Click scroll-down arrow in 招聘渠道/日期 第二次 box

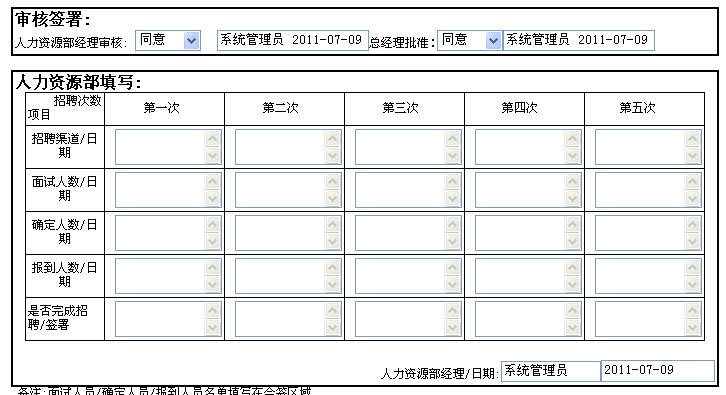coord(332,156)
